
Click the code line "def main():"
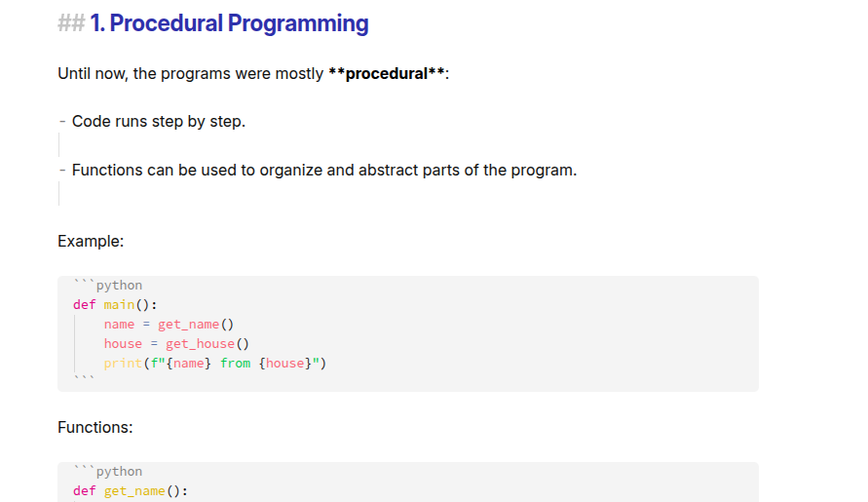tap(115, 305)
